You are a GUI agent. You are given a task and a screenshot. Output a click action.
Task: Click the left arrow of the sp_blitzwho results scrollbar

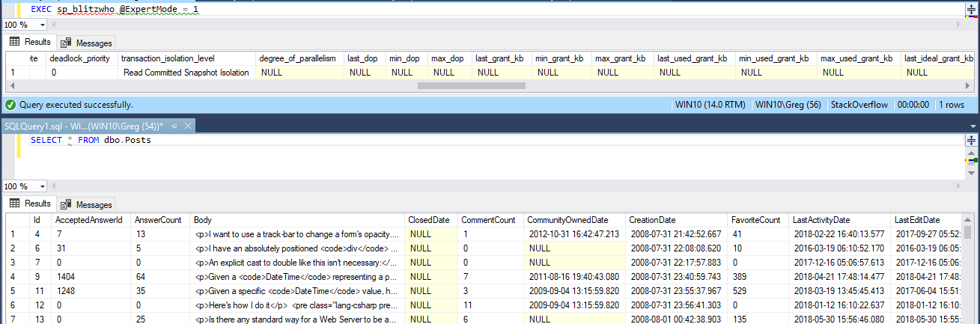tap(11, 86)
